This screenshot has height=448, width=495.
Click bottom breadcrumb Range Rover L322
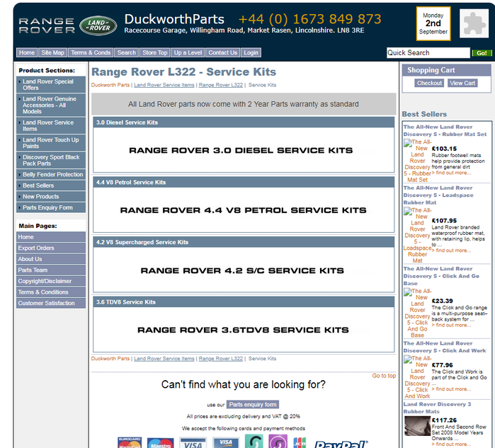point(221,358)
